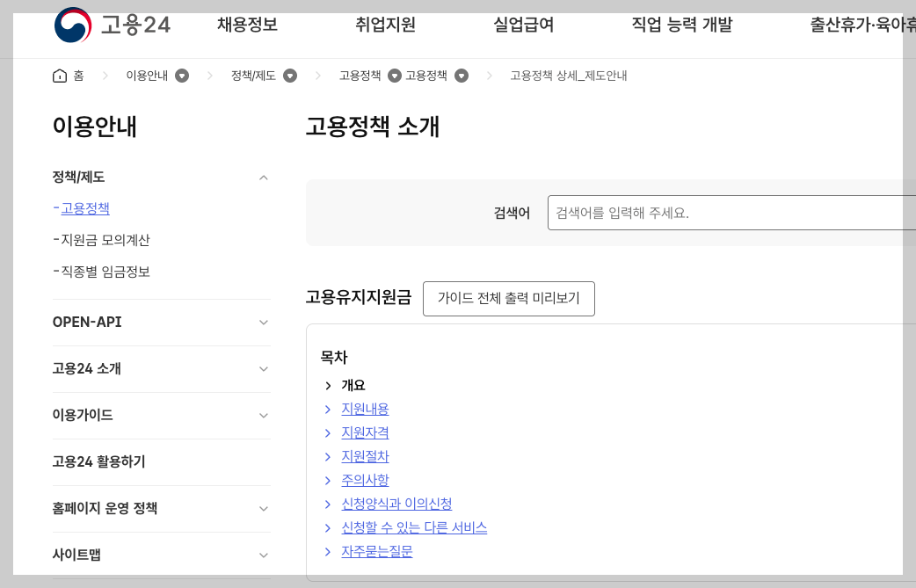Image resolution: width=916 pixels, height=588 pixels.
Task: Open the 이용안내 breadcrumb dropdown arrow
Action: coord(181,76)
